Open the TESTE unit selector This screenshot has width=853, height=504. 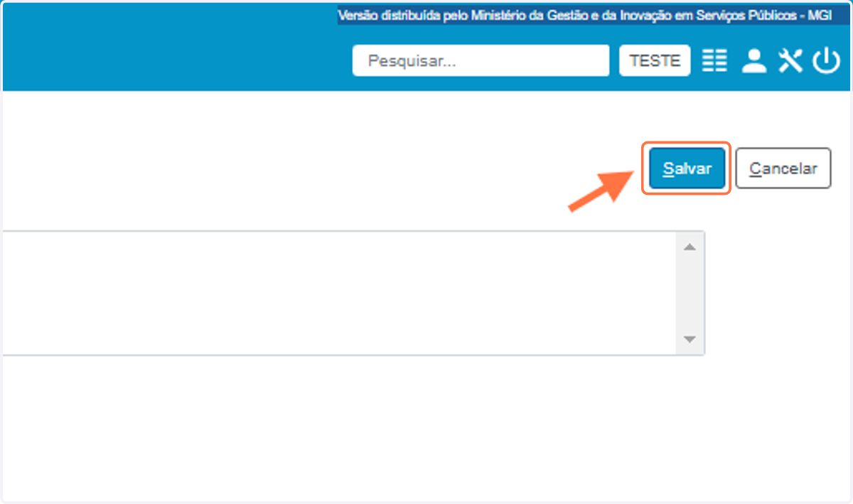[655, 60]
